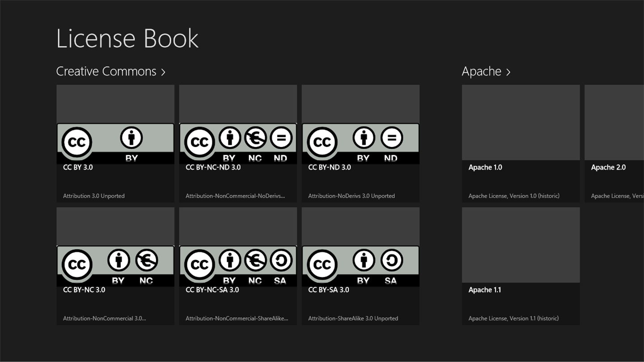Viewport: 644px width, 362px height.
Task: Click the attribution person icon on CC BY 3.0 tile
Action: 131,138
